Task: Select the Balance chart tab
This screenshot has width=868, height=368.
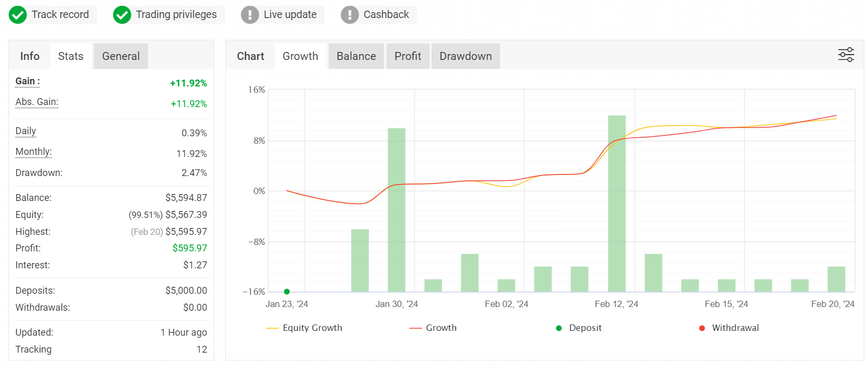Action: coord(356,56)
